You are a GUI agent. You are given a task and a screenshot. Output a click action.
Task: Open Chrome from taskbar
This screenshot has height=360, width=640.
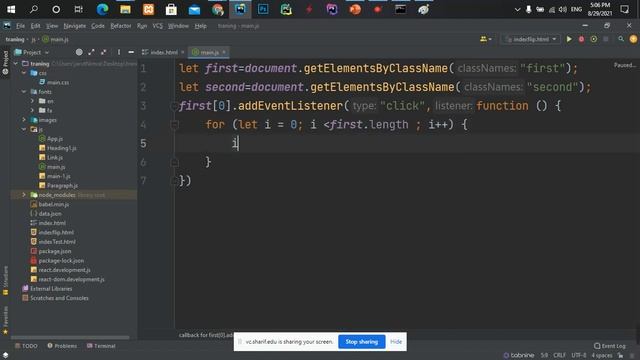(x=218, y=9)
